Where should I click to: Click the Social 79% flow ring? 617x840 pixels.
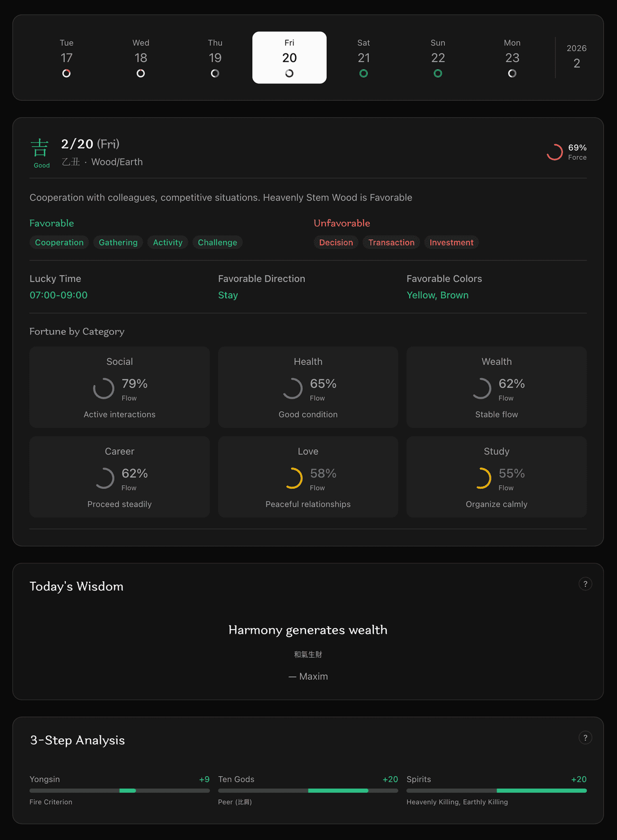coord(104,388)
